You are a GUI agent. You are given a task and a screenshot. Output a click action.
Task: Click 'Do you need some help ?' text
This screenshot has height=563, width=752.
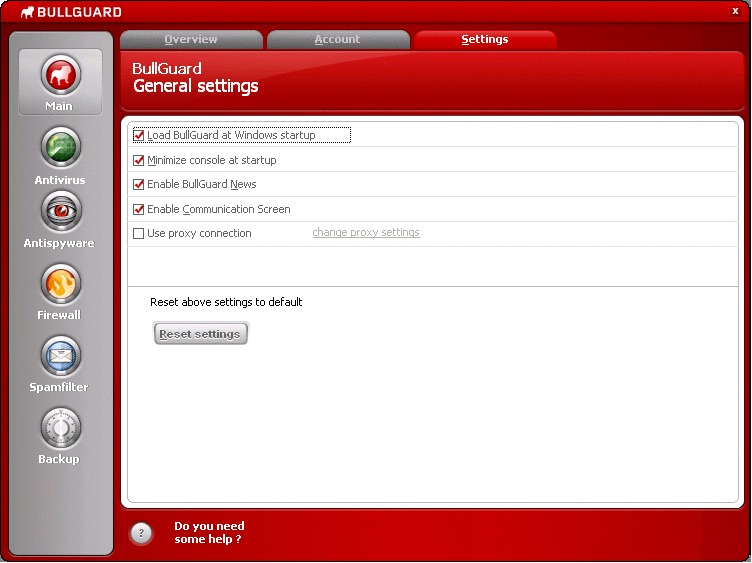[210, 532]
